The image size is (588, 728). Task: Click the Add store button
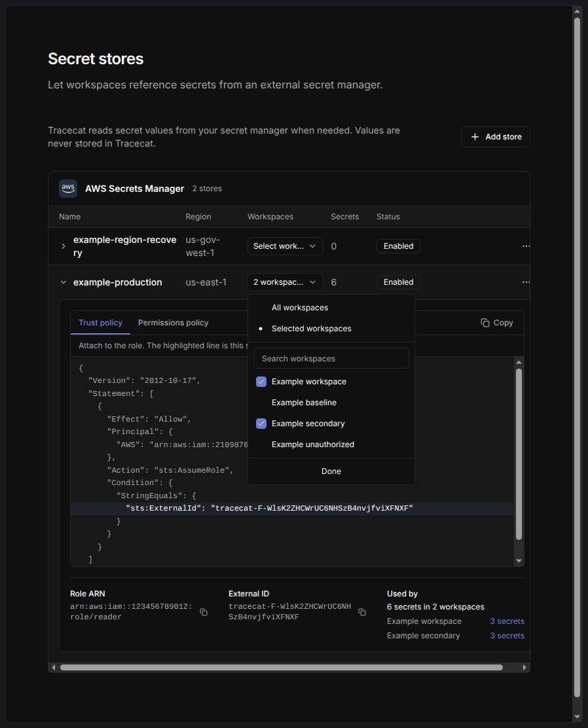pos(496,137)
